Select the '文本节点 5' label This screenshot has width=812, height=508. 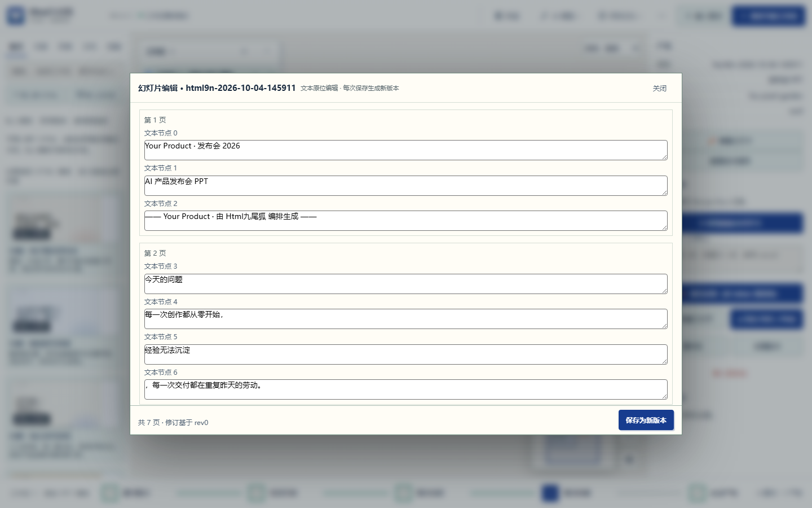(161, 337)
